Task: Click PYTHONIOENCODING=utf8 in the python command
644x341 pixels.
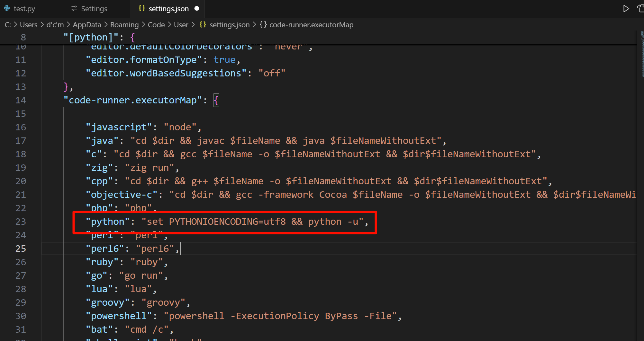Action: point(227,222)
